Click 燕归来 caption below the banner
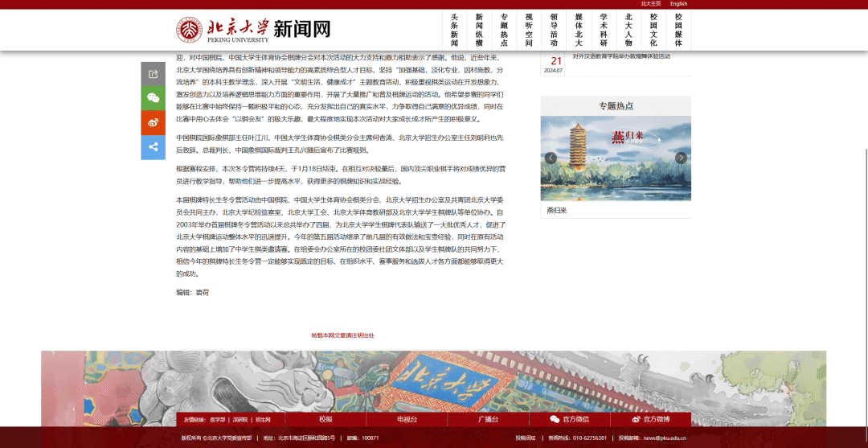Image resolution: width=868 pixels, height=448 pixels. 557,211
